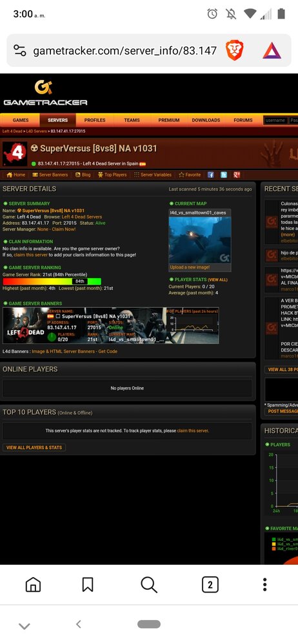Focus the username login field
Screen dimensions: 298x644
pos(275,120)
